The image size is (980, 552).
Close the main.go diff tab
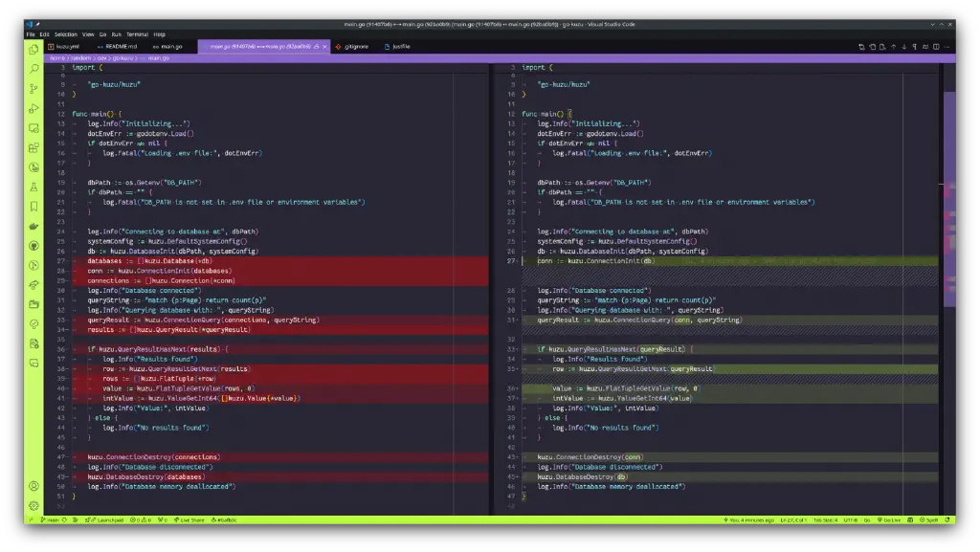tap(324, 47)
